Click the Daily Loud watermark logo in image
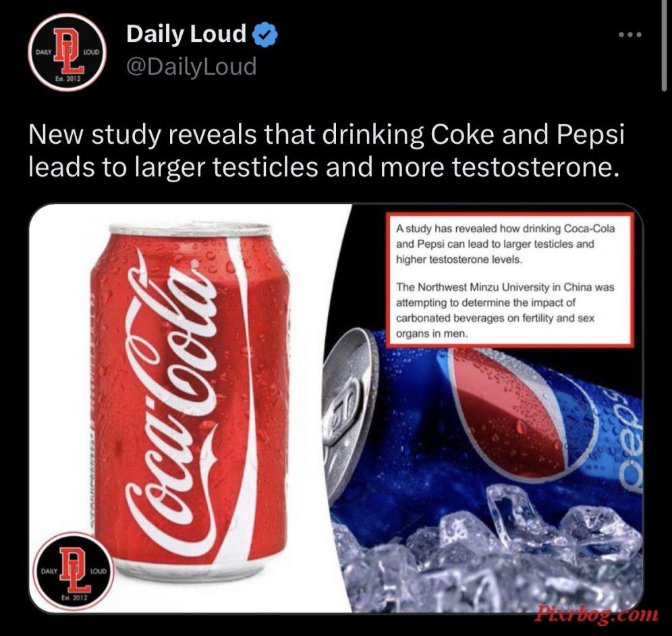This screenshot has width=672, height=636. tap(73, 572)
